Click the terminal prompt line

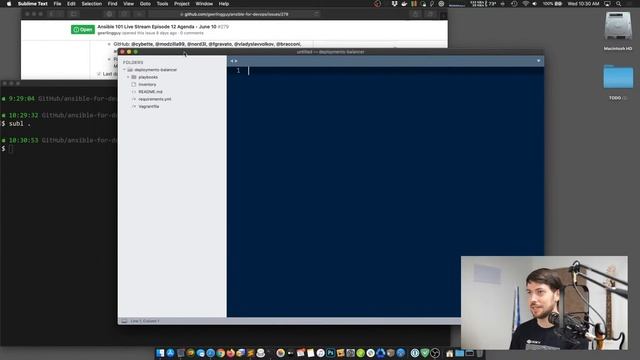coord(59,149)
